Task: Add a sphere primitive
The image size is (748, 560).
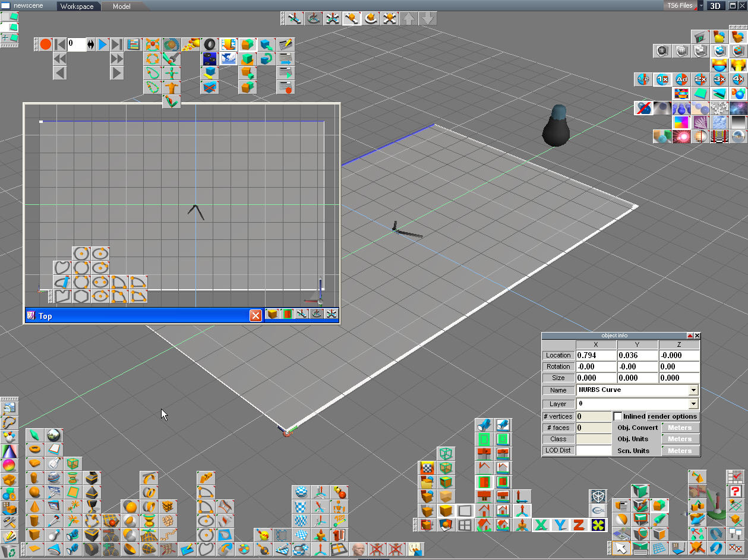Action: [34, 492]
